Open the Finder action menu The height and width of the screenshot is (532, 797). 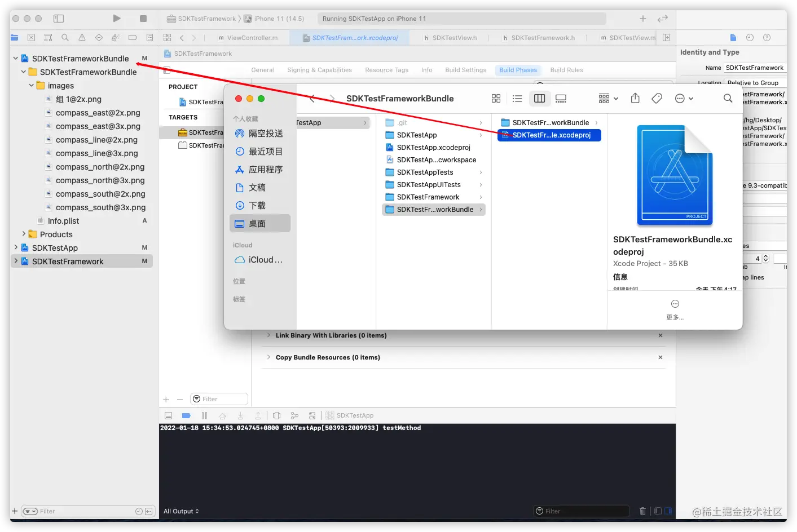[684, 99]
